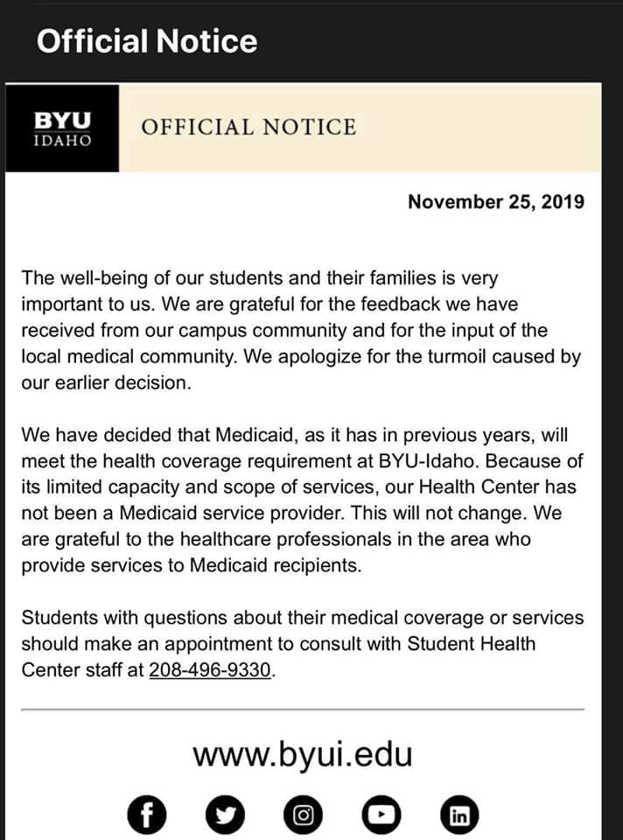Open the LinkedIn icon
This screenshot has height=840, width=623.
[459, 815]
